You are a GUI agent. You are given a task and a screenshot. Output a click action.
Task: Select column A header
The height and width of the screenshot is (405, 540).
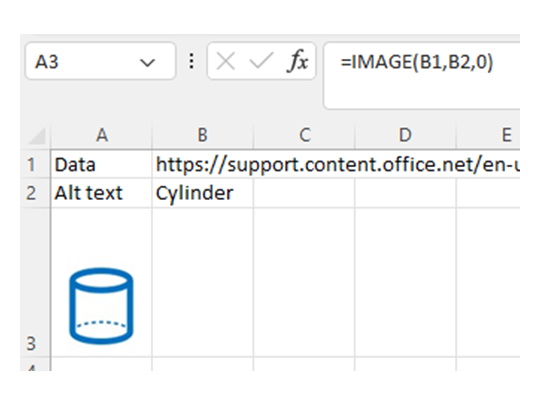(x=102, y=135)
